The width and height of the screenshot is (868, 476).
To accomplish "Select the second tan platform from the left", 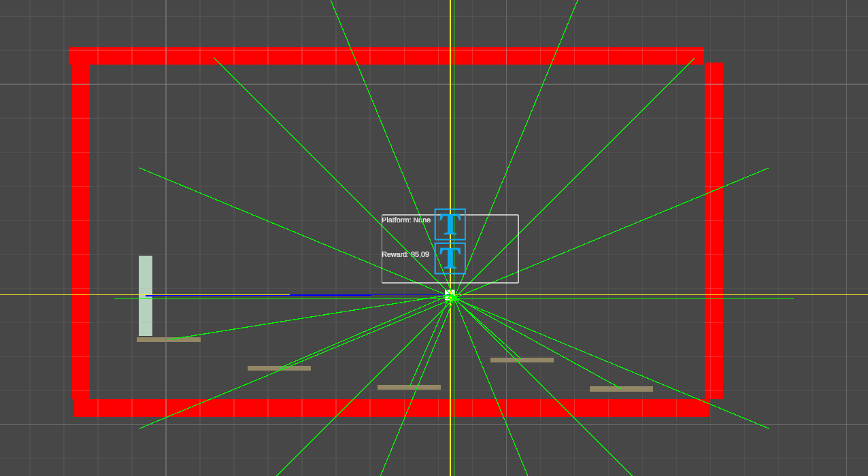I will click(x=279, y=368).
